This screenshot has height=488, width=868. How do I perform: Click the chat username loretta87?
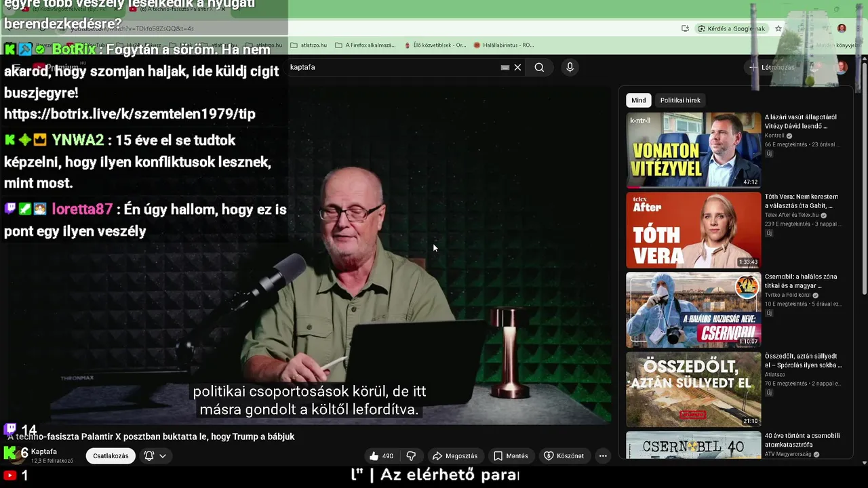click(82, 209)
